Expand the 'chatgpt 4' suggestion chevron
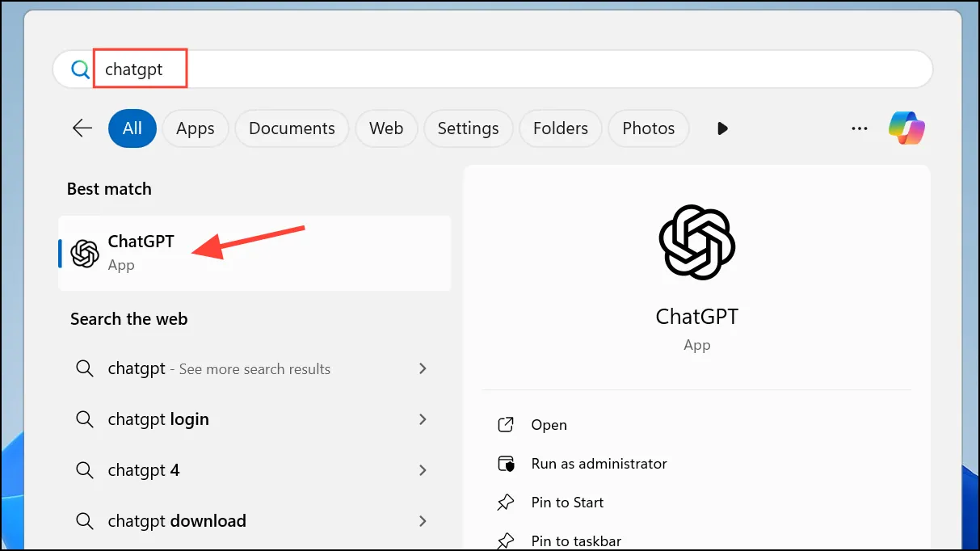This screenshot has width=980, height=551. [422, 470]
